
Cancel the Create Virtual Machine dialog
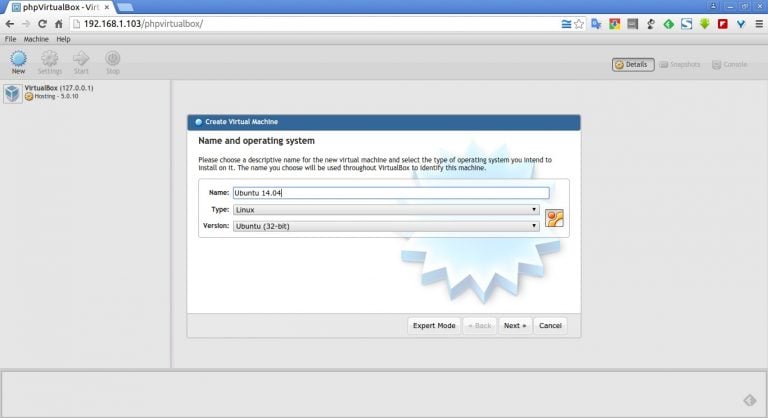coord(550,325)
